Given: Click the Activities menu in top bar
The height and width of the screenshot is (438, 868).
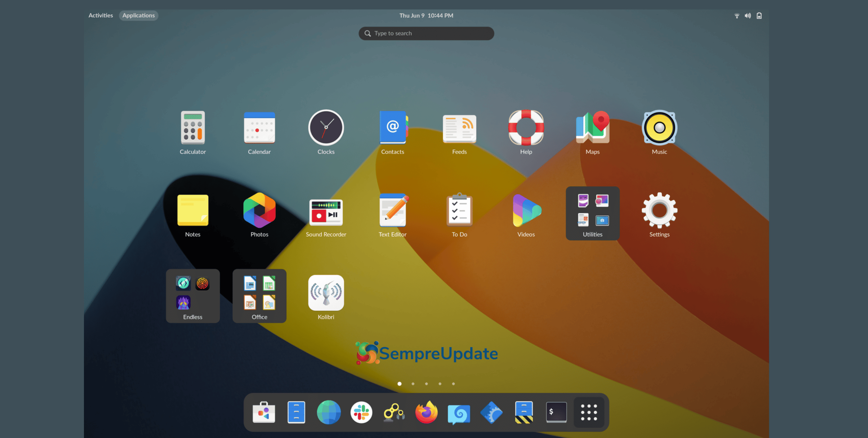Looking at the screenshot, I should click(101, 15).
